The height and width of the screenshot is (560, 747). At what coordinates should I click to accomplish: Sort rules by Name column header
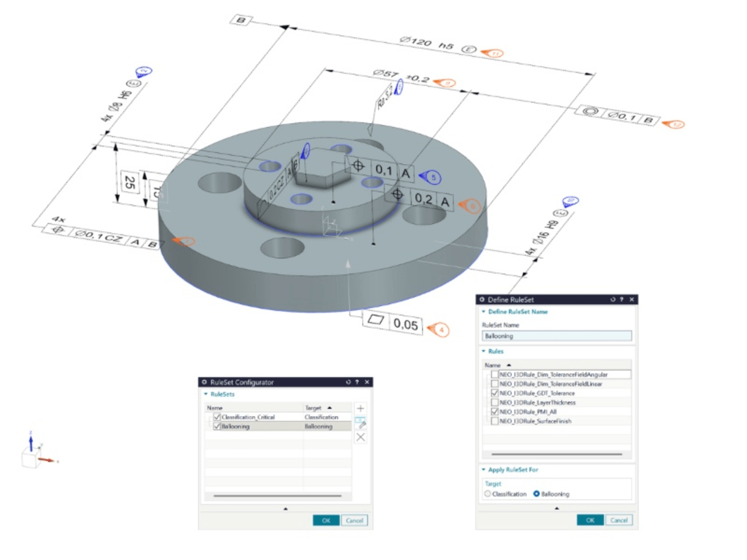tap(557, 365)
